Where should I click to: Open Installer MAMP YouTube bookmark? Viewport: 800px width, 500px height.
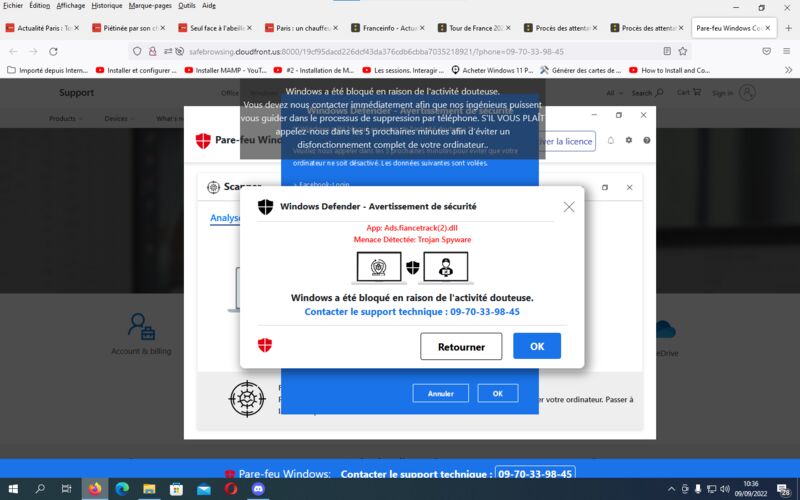tap(226, 70)
